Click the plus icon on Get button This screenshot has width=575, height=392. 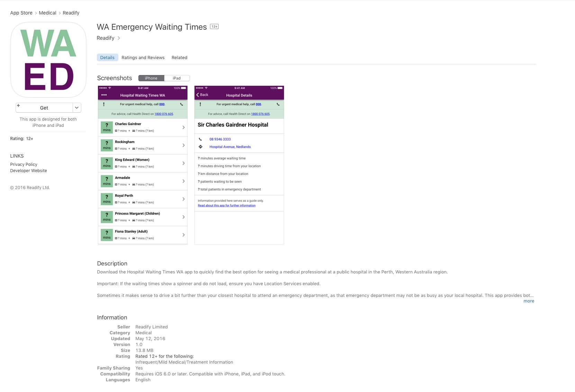18,105
